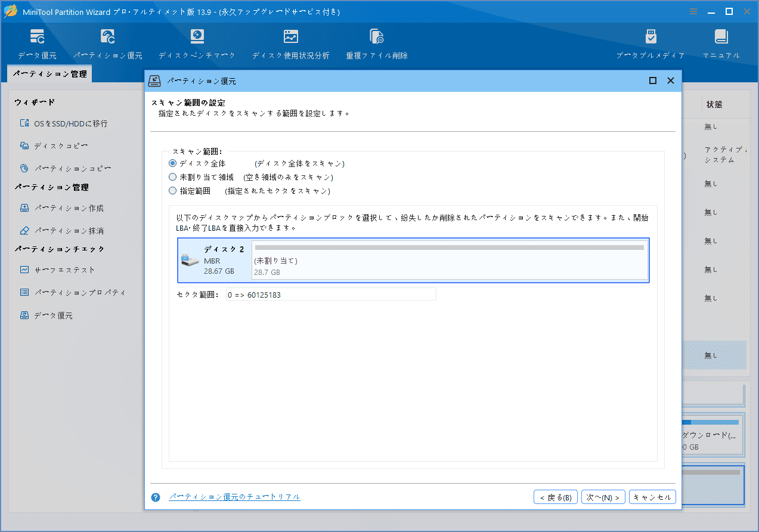Select ディスク 2 in disk map
Image resolution: width=759 pixels, height=532 pixels.
coord(215,260)
